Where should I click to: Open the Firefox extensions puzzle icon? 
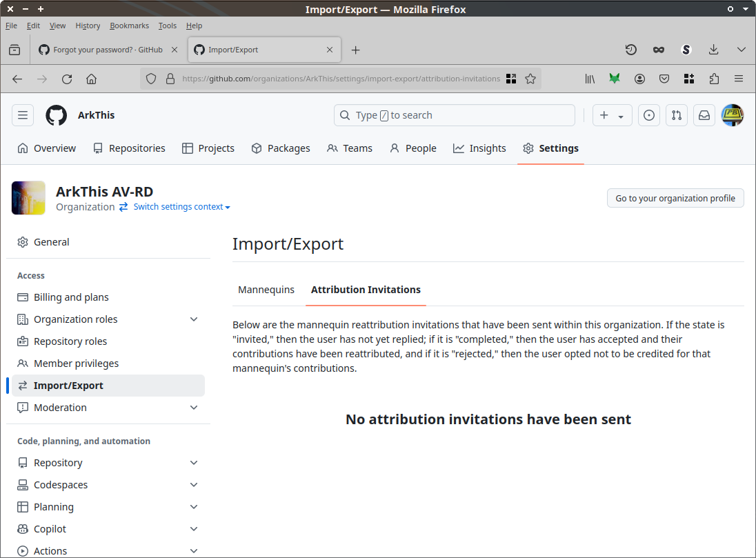pos(714,79)
